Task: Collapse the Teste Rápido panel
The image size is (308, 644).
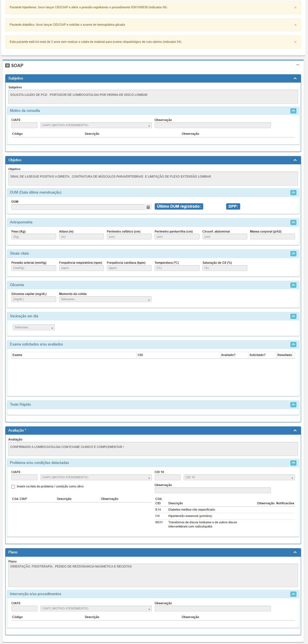Action: click(293, 405)
